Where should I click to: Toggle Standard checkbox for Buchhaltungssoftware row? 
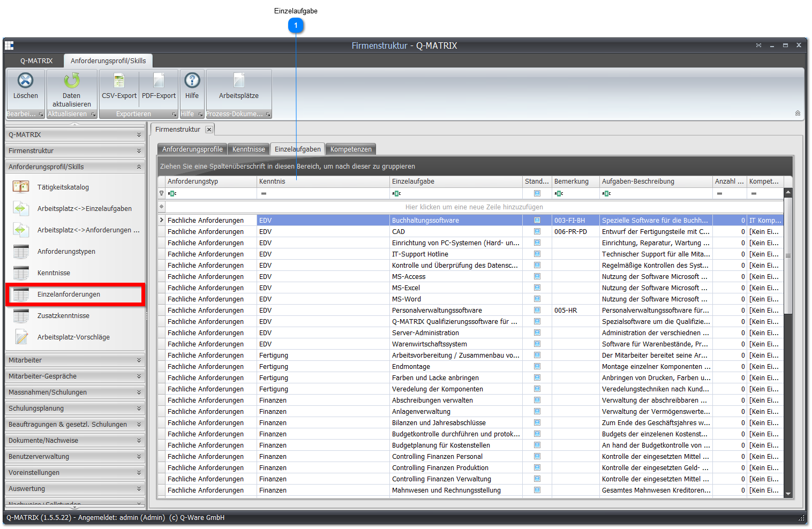point(537,220)
